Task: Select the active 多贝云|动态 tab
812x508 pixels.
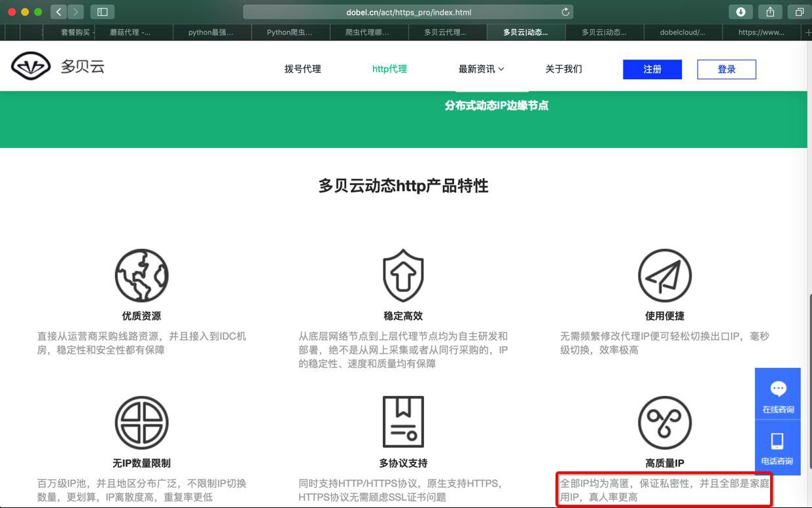Action: (527, 32)
